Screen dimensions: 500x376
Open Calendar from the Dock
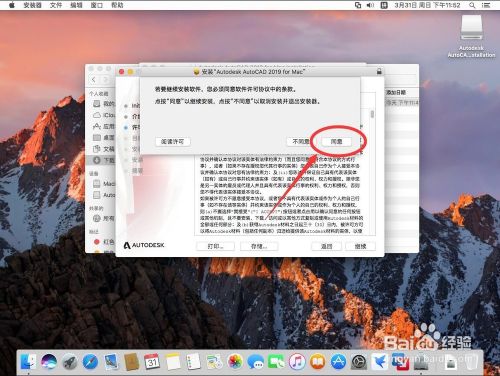(152, 362)
